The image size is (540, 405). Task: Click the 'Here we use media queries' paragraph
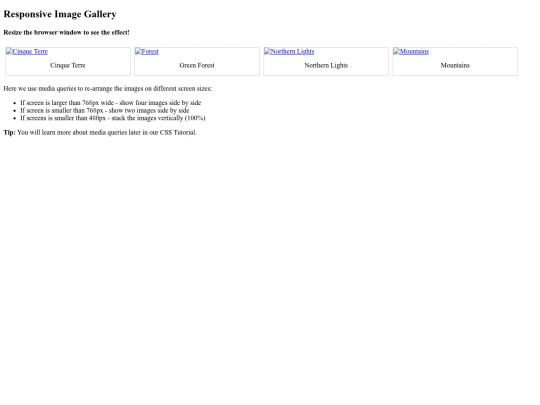click(108, 89)
